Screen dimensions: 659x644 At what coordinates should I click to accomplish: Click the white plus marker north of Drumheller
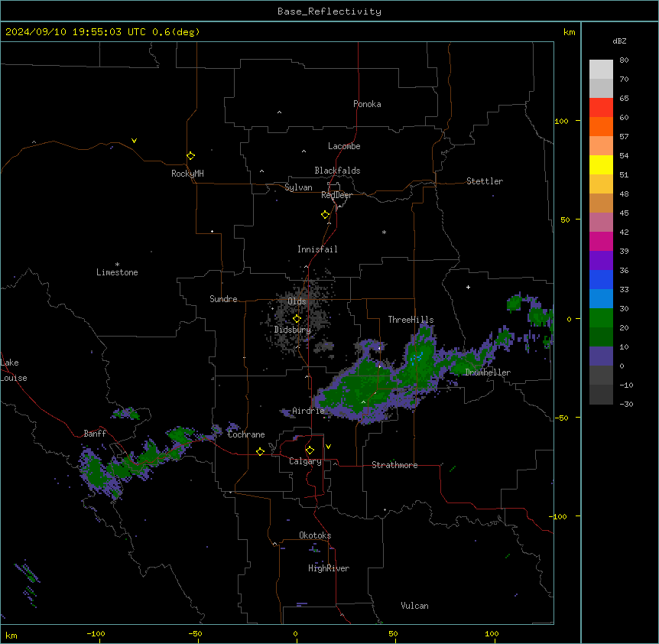point(468,287)
